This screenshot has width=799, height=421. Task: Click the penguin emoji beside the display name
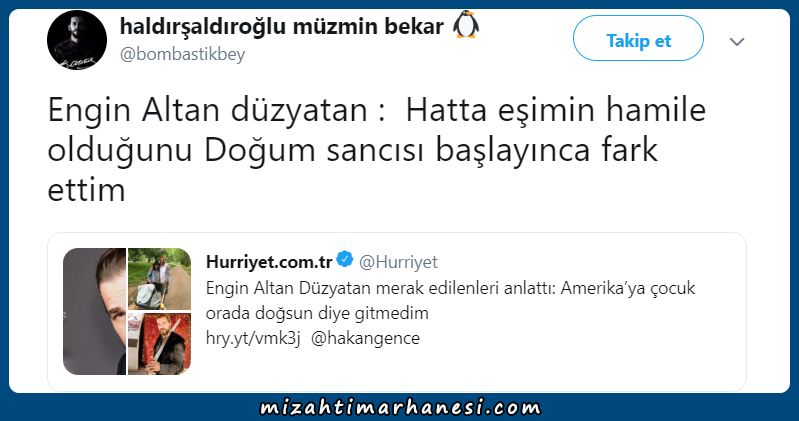click(466, 25)
